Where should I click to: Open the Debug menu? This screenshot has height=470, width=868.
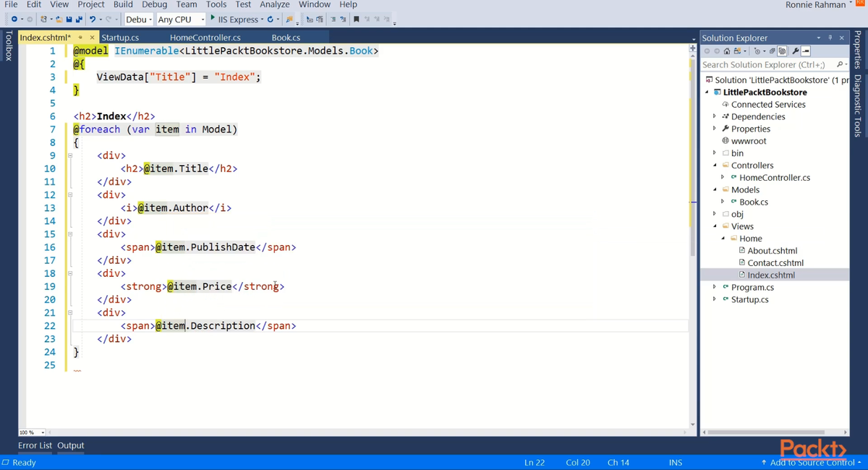155,4
